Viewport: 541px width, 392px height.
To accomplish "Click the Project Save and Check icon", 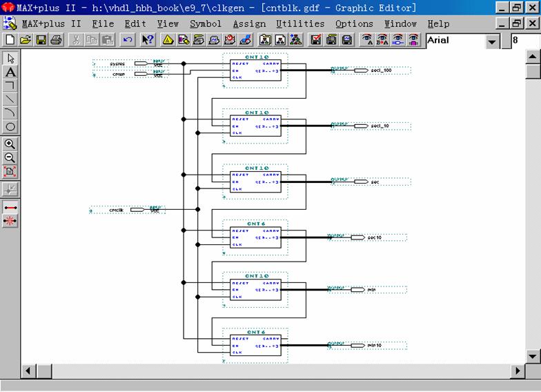I will tap(316, 40).
